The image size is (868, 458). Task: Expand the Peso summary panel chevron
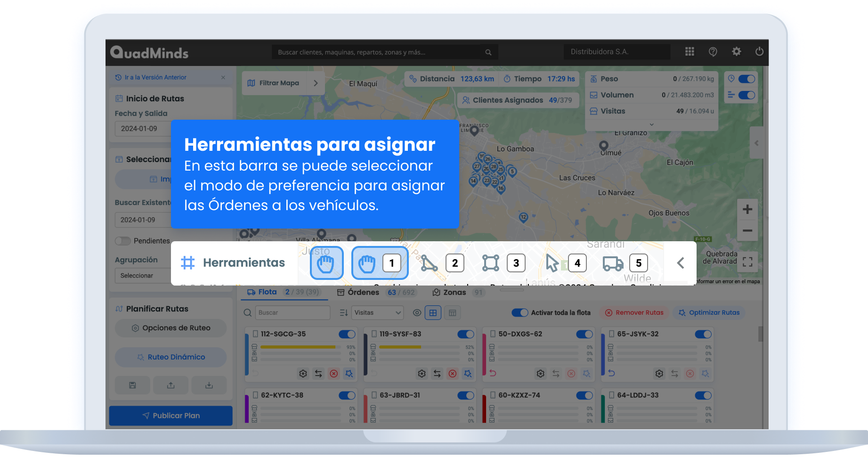(651, 124)
